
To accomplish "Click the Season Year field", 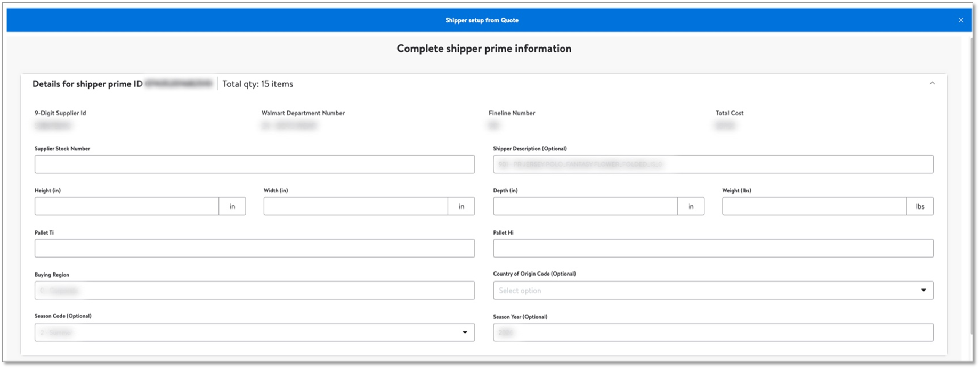I will (712, 333).
